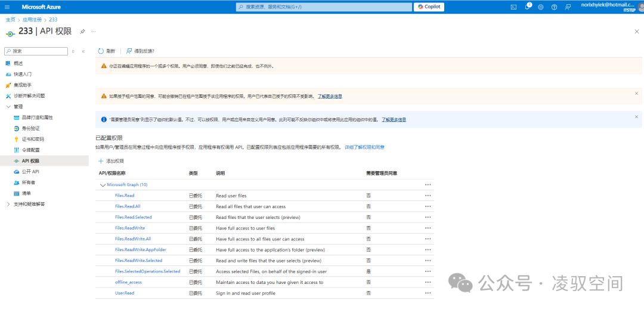
Task: Click 得到反馈? in the toolbar
Action: 140,51
